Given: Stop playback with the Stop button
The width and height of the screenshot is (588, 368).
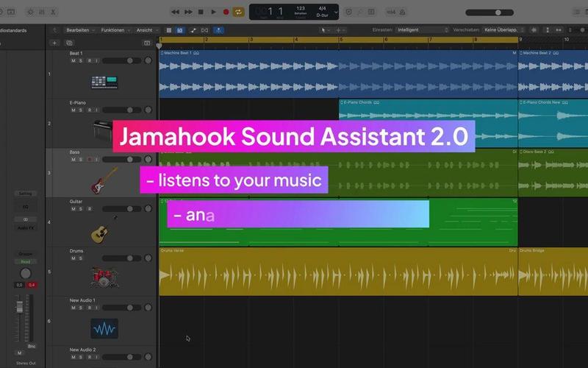Looking at the screenshot, I should pos(201,12).
